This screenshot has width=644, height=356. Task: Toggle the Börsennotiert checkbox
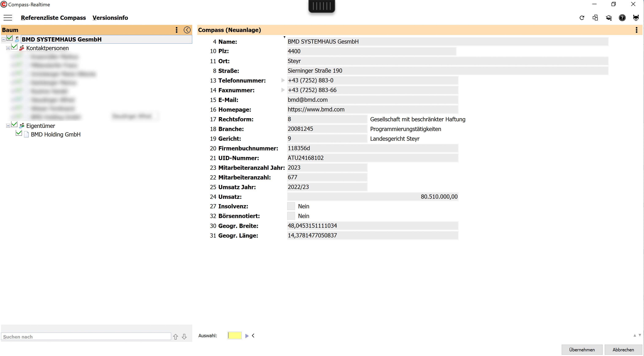(x=291, y=216)
